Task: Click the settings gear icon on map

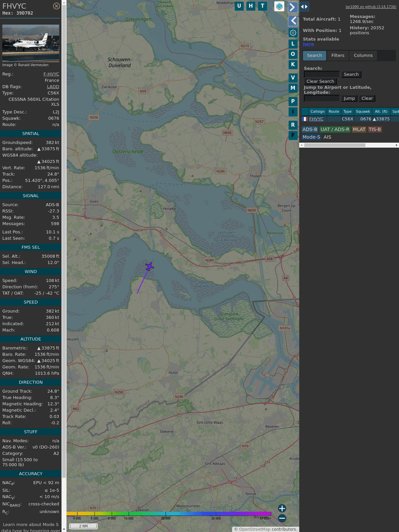Action: tap(293, 33)
